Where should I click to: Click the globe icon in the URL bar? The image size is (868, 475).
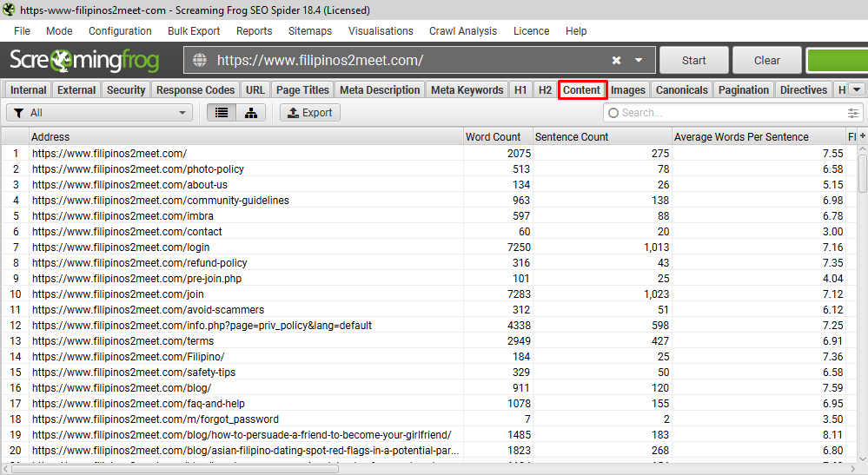tap(199, 60)
